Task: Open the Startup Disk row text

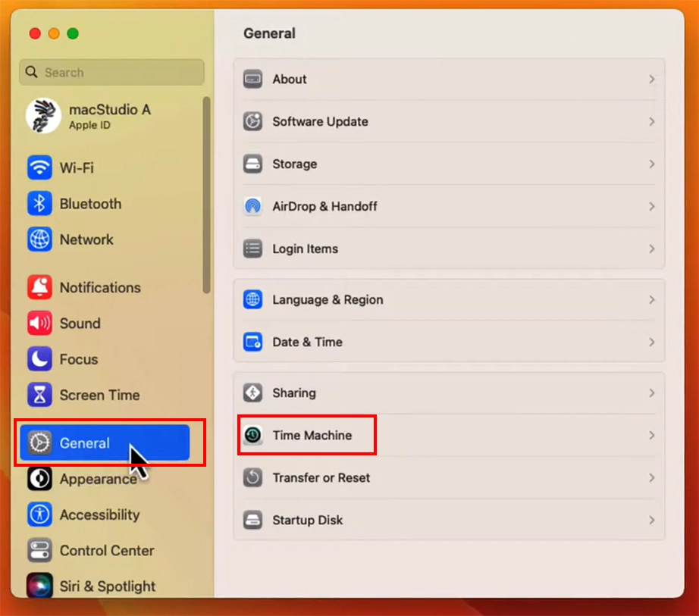Action: (308, 520)
